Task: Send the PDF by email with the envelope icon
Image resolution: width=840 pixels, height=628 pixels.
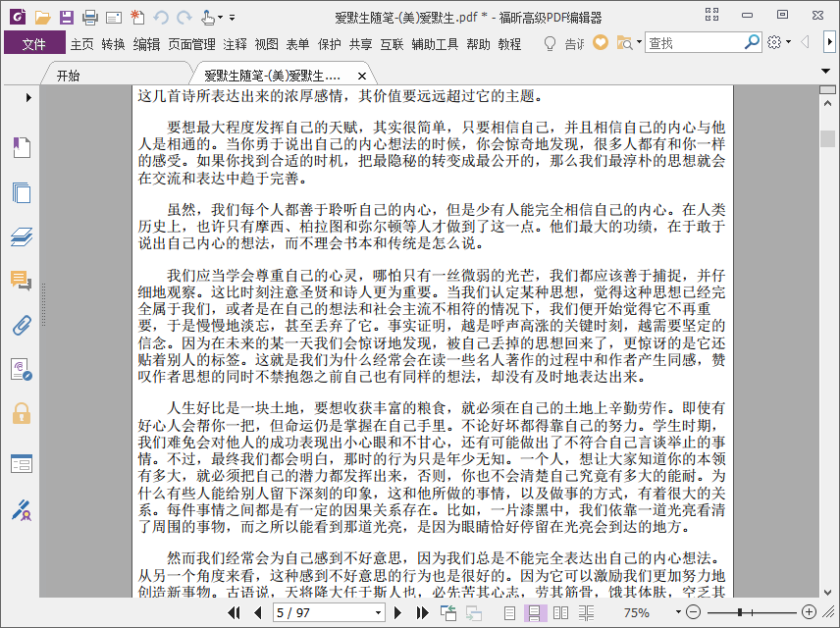Action: tap(114, 19)
